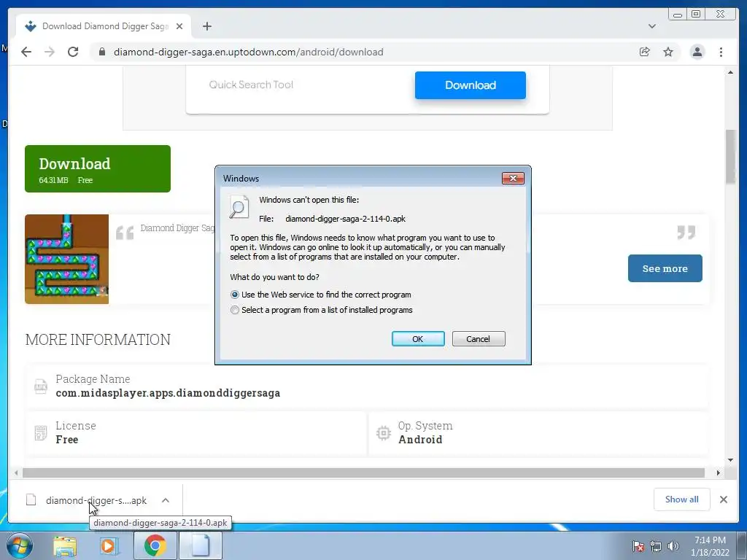Expand options chevron for downloaded apk
Screen dimensions: 747x560
(166, 500)
